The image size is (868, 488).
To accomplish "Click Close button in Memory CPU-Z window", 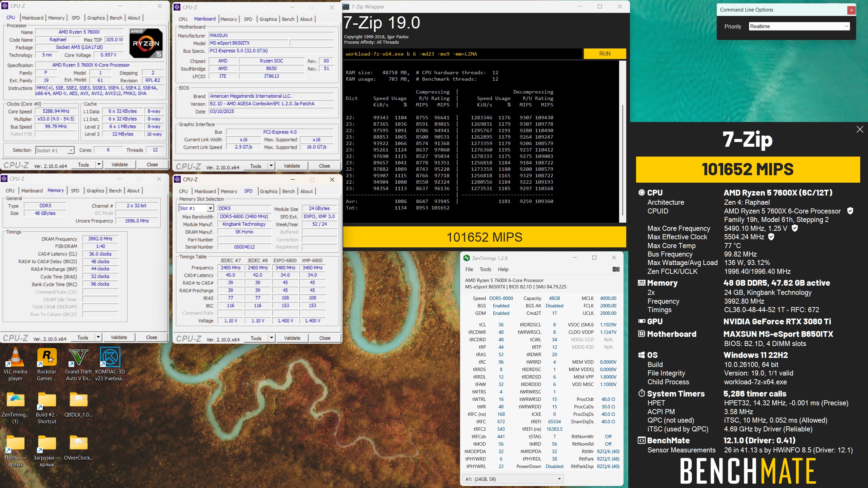I will pyautogui.click(x=152, y=337).
